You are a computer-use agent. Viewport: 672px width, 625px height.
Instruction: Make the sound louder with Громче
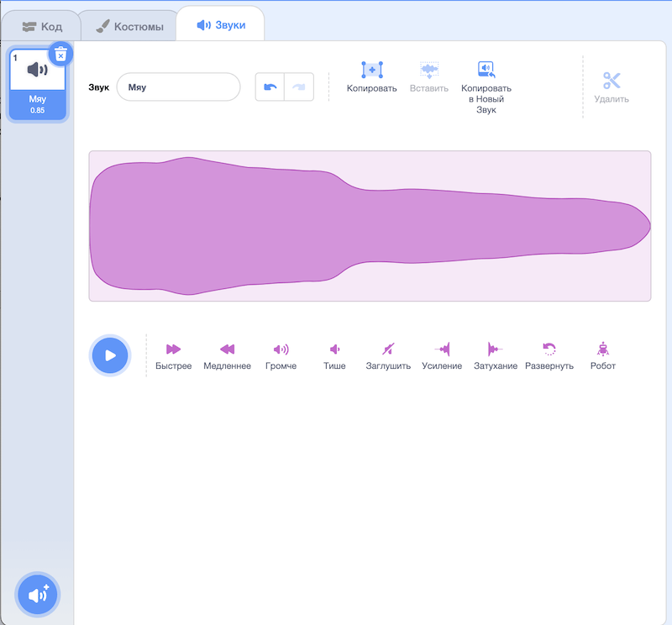tap(281, 349)
